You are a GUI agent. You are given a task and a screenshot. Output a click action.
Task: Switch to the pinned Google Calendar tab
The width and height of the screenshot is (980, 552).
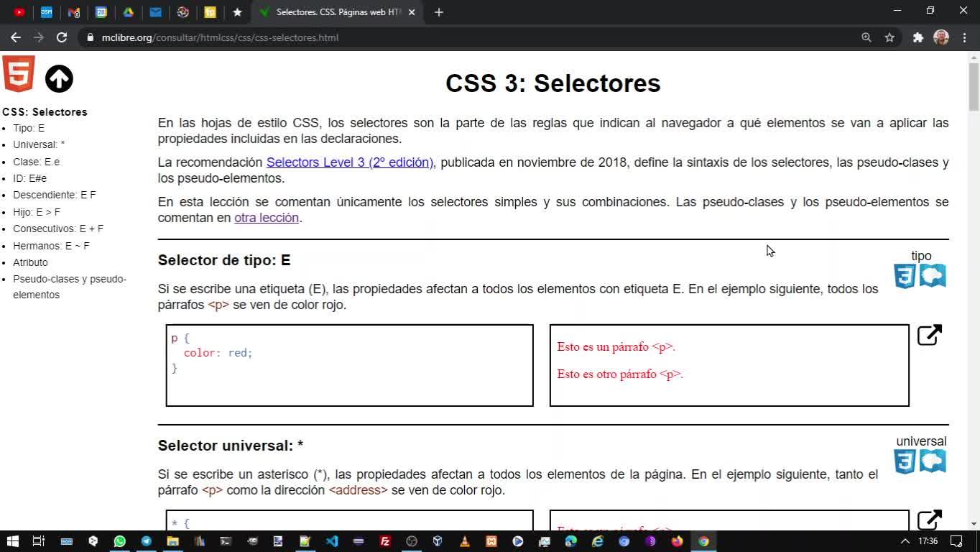101,12
